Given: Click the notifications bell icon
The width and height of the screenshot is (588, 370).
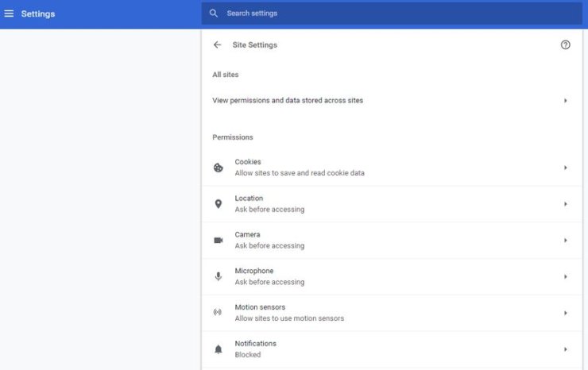Looking at the screenshot, I should click(x=219, y=349).
